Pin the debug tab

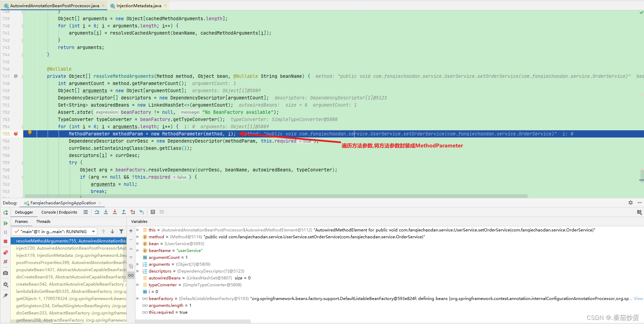pos(5,295)
